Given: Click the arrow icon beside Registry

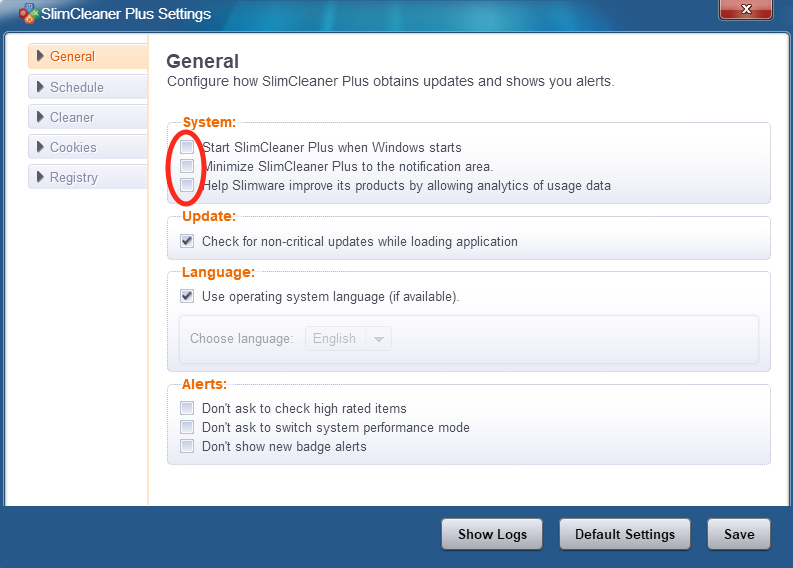Looking at the screenshot, I should [41, 177].
